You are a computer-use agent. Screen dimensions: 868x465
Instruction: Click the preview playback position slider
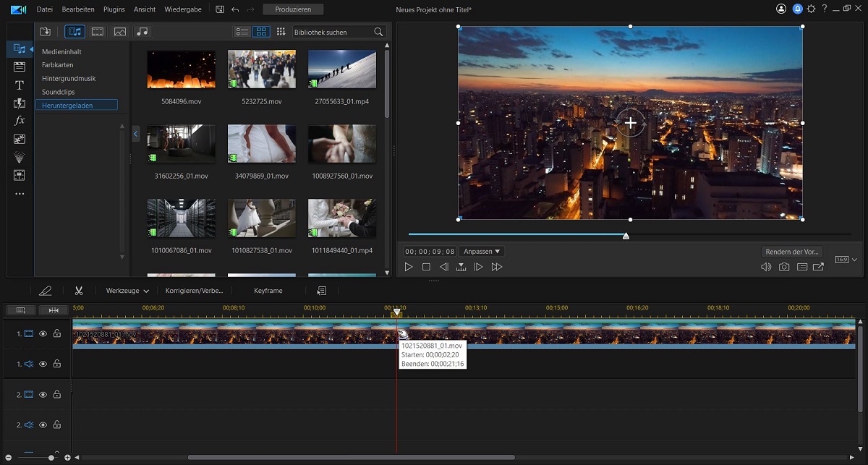626,236
